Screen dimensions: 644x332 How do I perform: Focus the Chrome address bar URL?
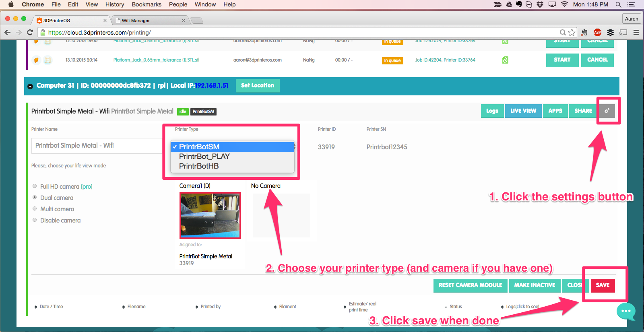pos(298,33)
